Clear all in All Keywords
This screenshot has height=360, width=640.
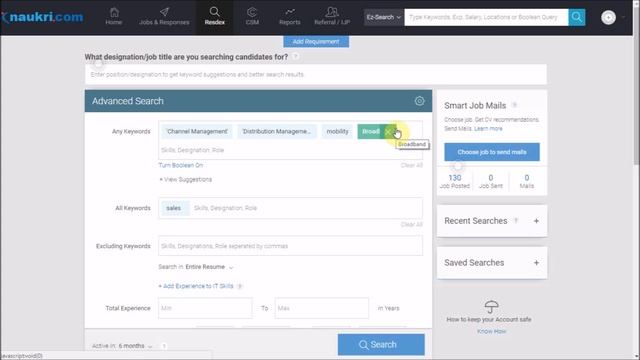click(x=411, y=224)
